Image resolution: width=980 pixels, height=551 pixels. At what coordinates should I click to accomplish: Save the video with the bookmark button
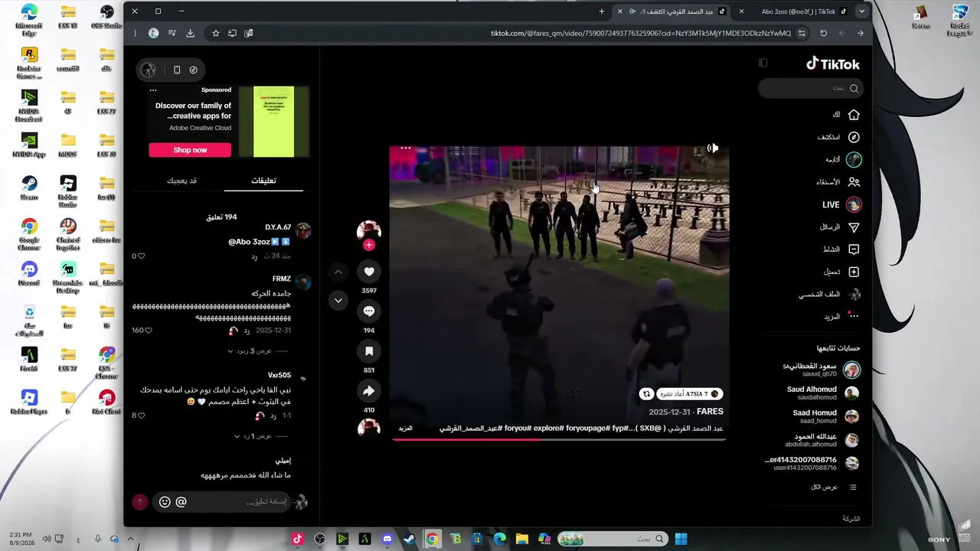(x=369, y=351)
